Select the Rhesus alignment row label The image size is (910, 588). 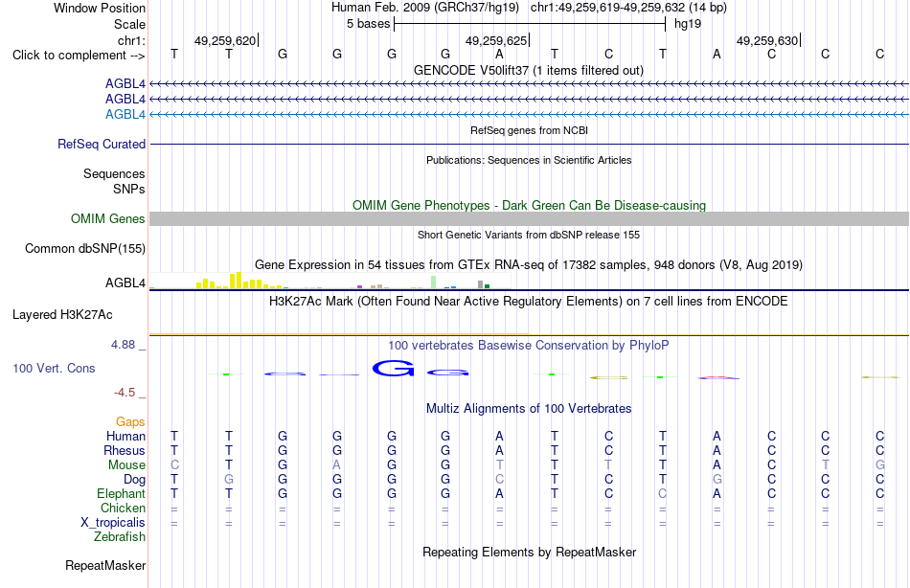[x=125, y=450]
